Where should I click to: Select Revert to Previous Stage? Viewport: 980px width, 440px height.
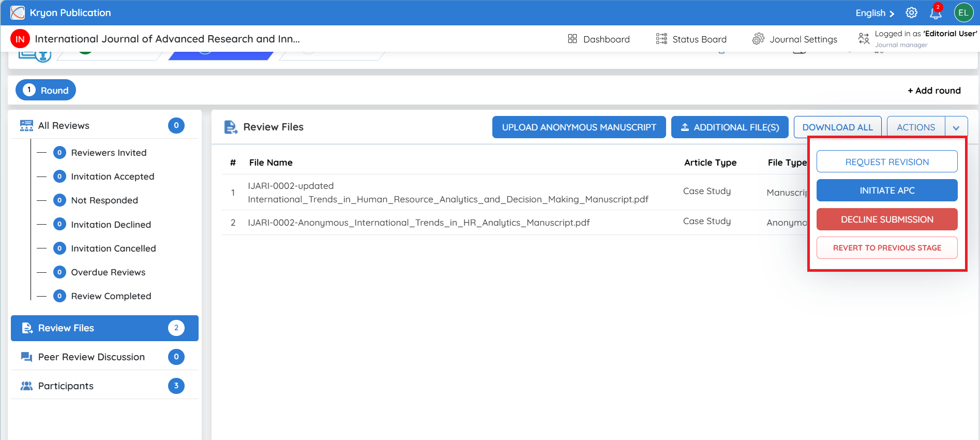tap(887, 248)
